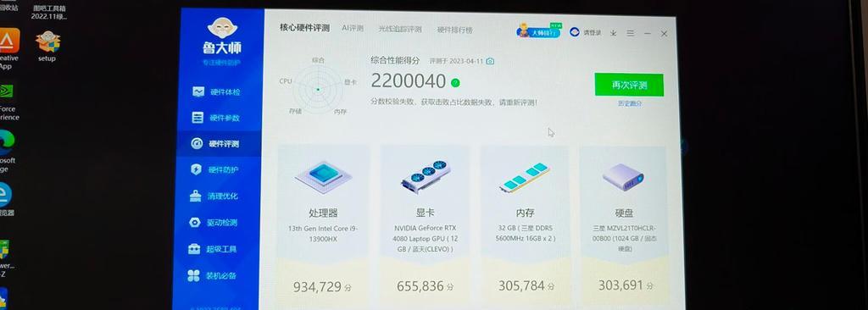Click the graphics card illustration

pos(426,176)
